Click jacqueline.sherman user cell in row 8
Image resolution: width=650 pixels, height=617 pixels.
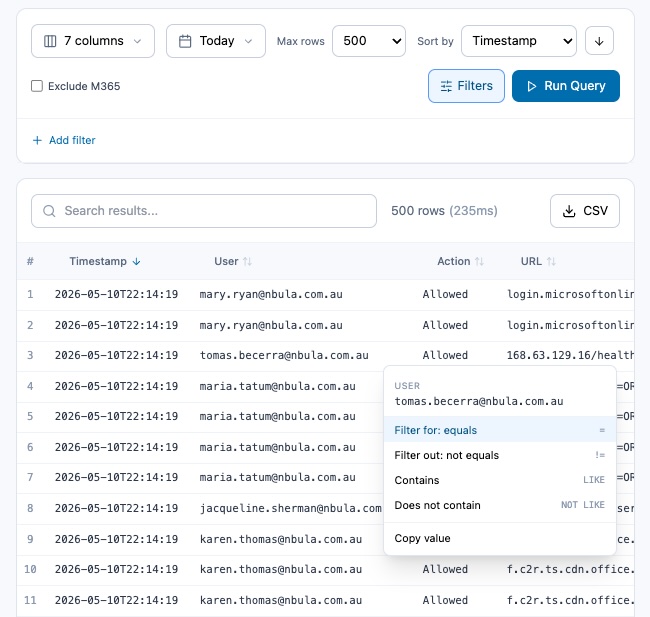[291, 508]
